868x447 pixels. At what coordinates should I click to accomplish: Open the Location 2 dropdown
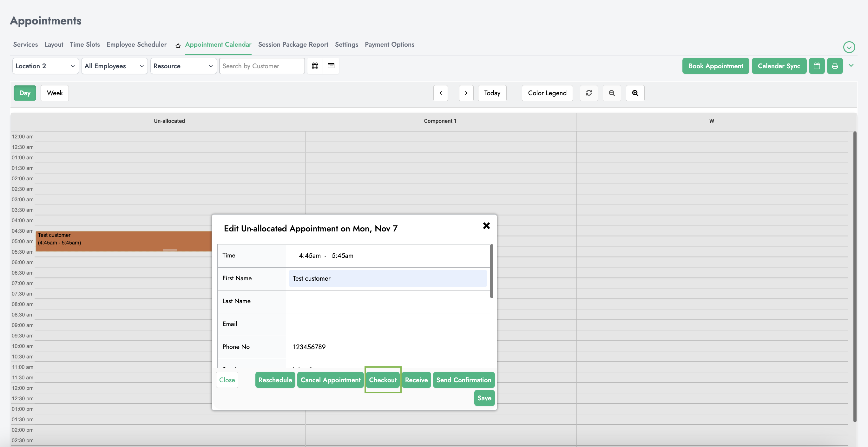pyautogui.click(x=45, y=66)
